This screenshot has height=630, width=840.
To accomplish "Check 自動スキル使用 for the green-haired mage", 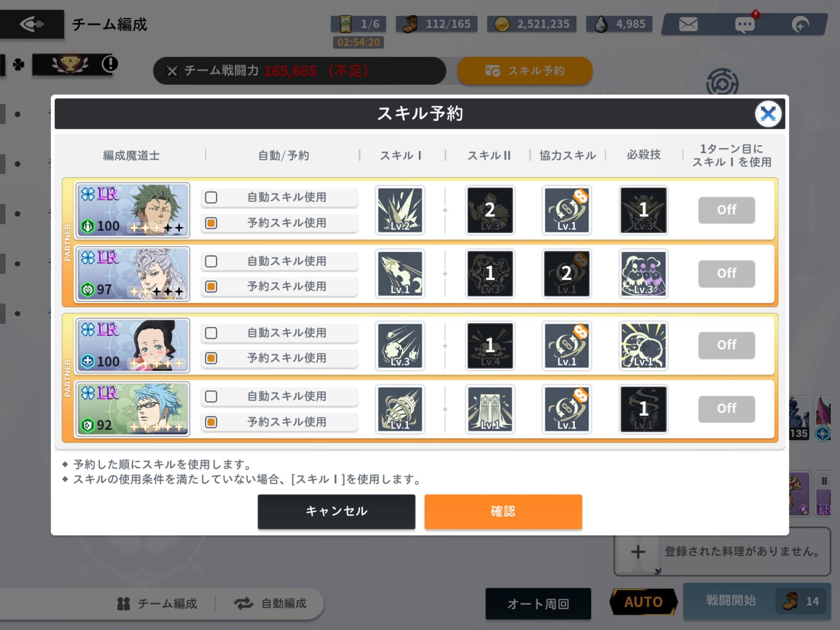I will [x=211, y=197].
